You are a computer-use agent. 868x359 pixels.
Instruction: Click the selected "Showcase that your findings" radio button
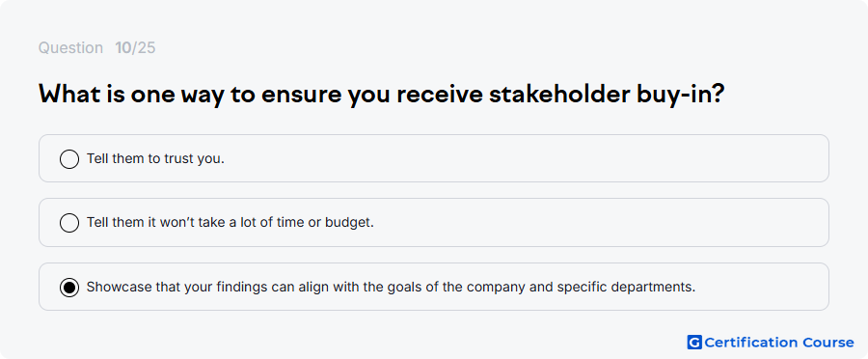click(x=69, y=288)
